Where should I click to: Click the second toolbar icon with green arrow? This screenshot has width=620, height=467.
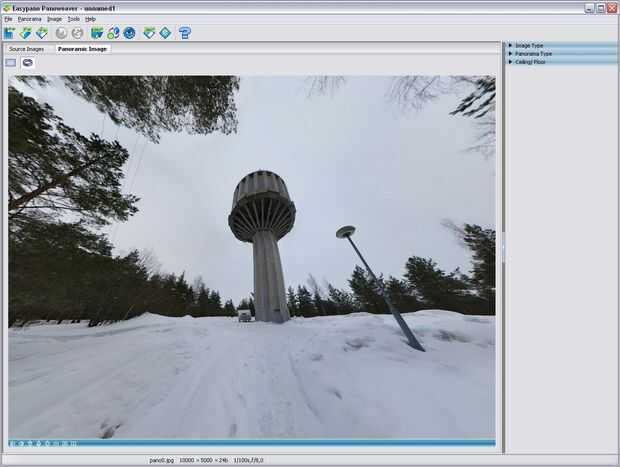(x=25, y=33)
